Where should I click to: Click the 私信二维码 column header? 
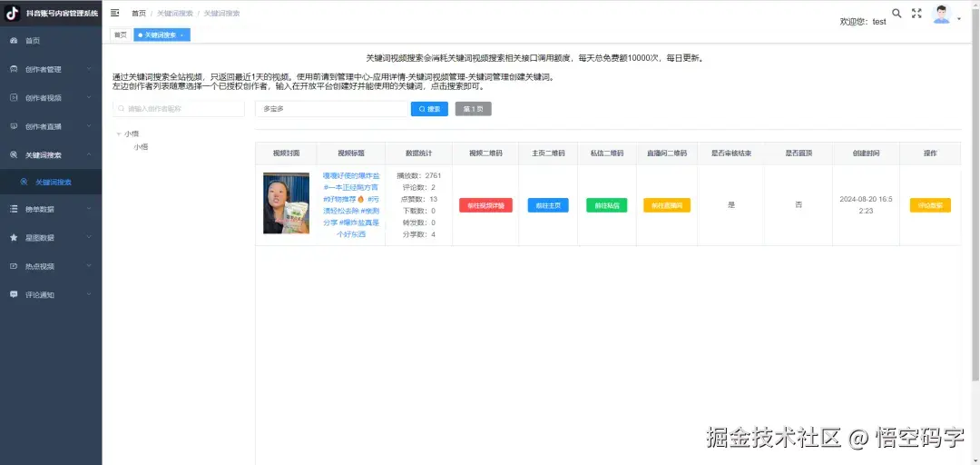(607, 153)
